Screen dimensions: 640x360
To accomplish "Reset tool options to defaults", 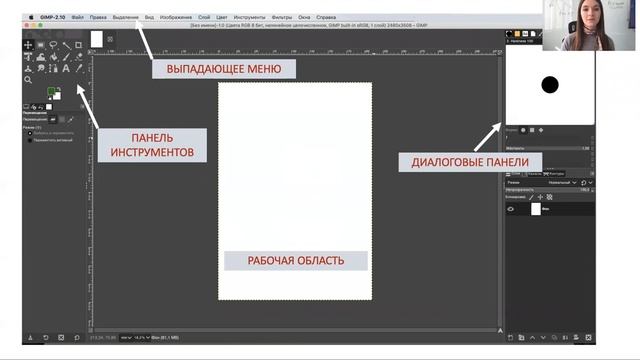I will click(x=77, y=338).
